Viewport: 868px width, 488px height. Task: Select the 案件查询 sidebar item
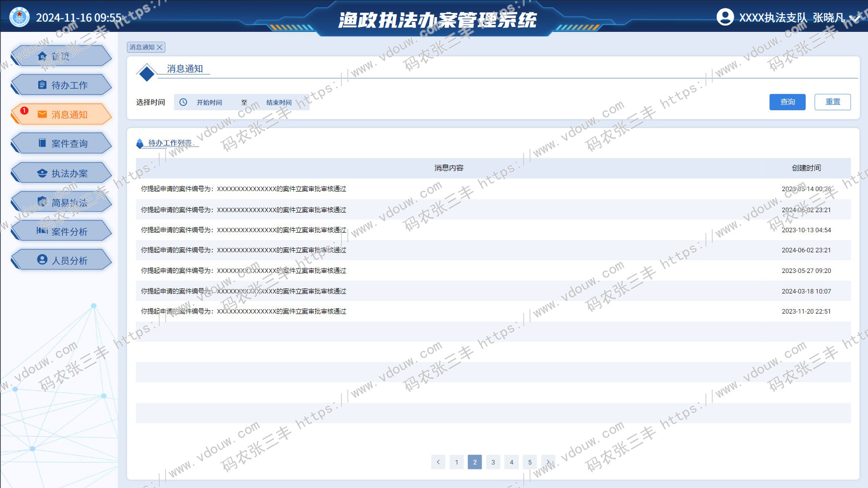coord(61,144)
